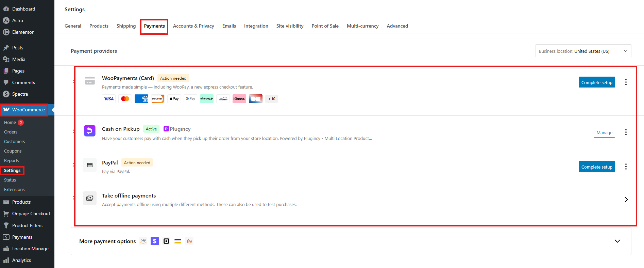
Task: Expand the Take offline payments chevron
Action: [626, 200]
